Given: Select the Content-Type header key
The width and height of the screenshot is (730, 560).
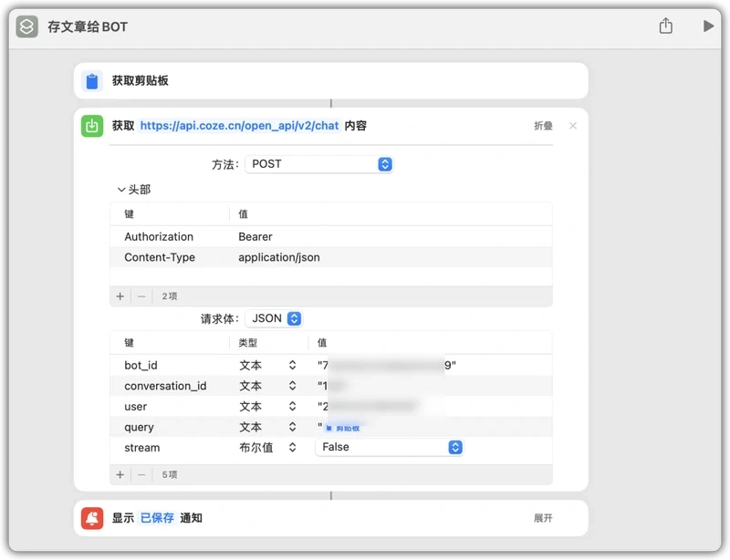Looking at the screenshot, I should (x=160, y=257).
